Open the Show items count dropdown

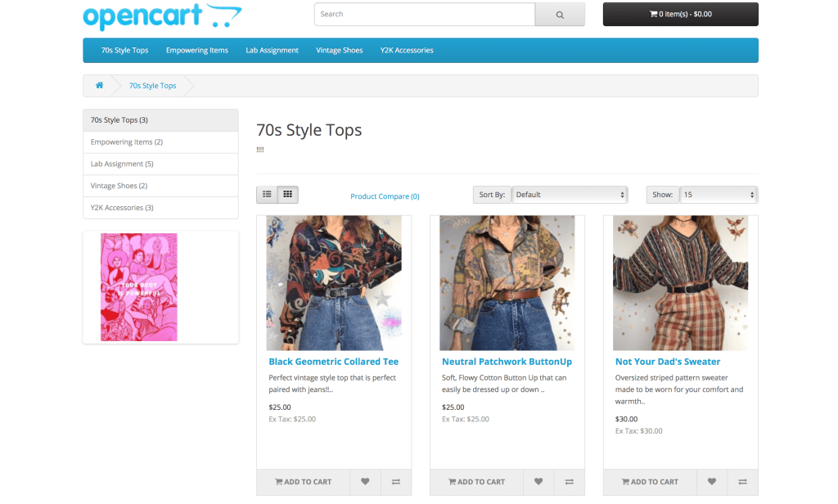coord(719,195)
